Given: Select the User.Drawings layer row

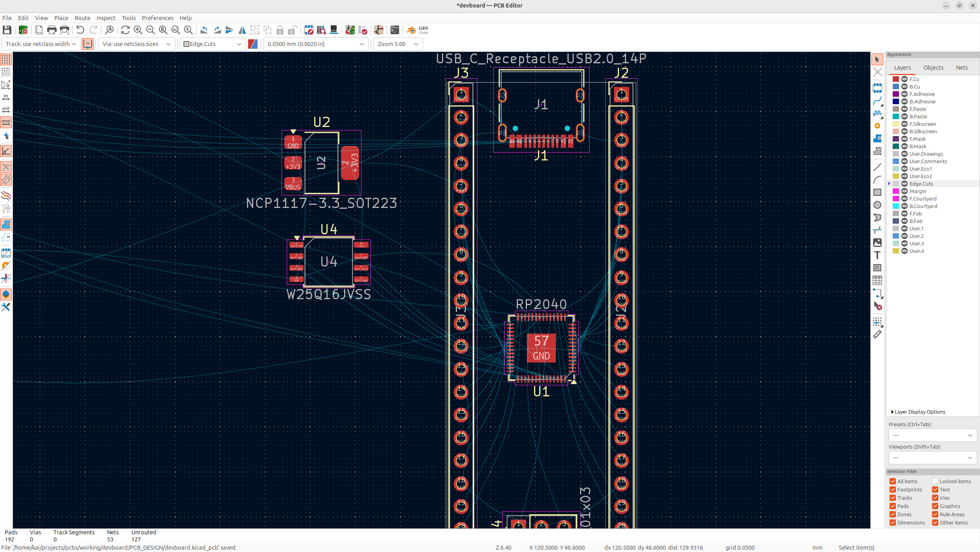Looking at the screenshot, I should tap(926, 154).
